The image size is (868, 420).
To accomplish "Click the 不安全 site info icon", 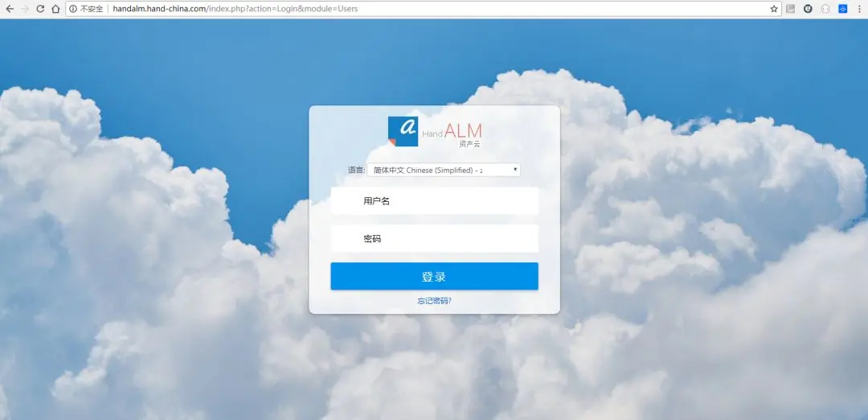I will [x=73, y=9].
